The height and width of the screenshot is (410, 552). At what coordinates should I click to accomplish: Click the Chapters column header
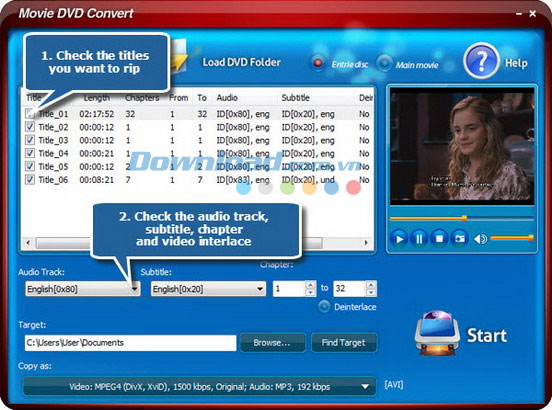[142, 97]
